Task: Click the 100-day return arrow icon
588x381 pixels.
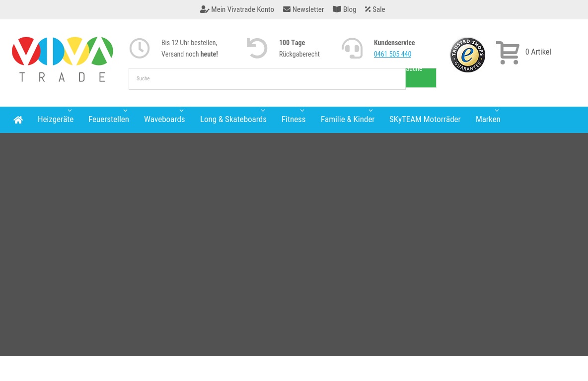Action: tap(257, 49)
